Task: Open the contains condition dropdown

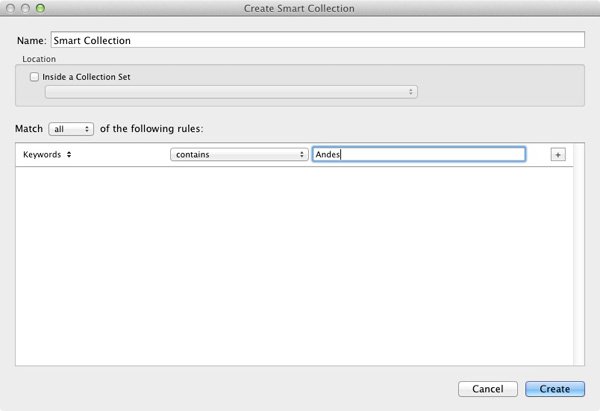Action: click(239, 155)
